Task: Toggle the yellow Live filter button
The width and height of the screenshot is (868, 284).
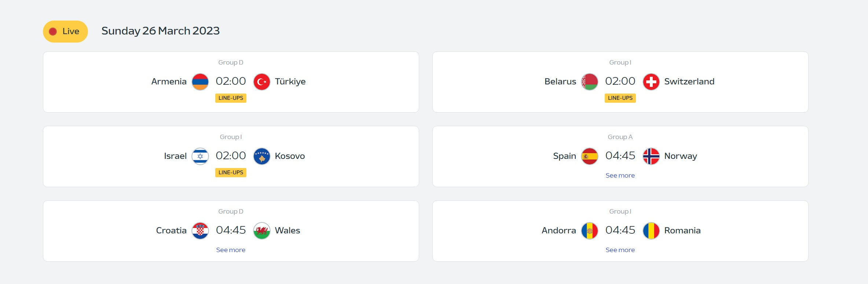Action: tap(65, 32)
